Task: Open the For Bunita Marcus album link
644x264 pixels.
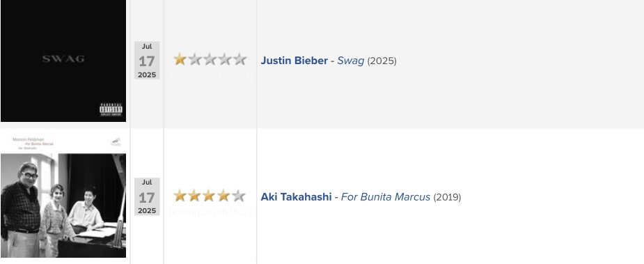Action: 386,197
